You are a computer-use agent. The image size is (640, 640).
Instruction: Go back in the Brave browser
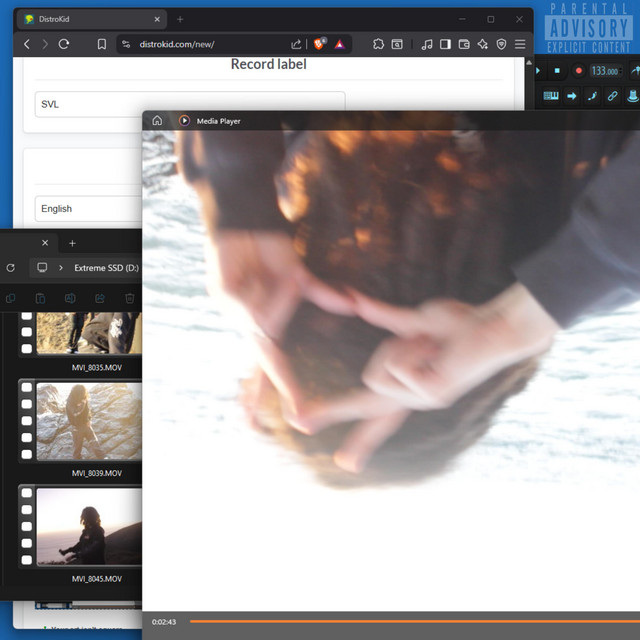click(x=27, y=44)
